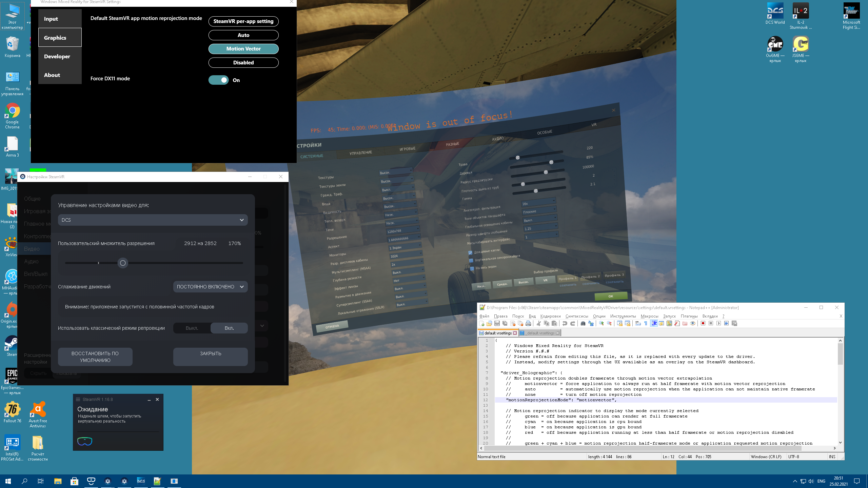The width and height of the screenshot is (868, 488).
Task: Click the ОТМЕНА button in DCS options
Action: pyautogui.click(x=332, y=326)
